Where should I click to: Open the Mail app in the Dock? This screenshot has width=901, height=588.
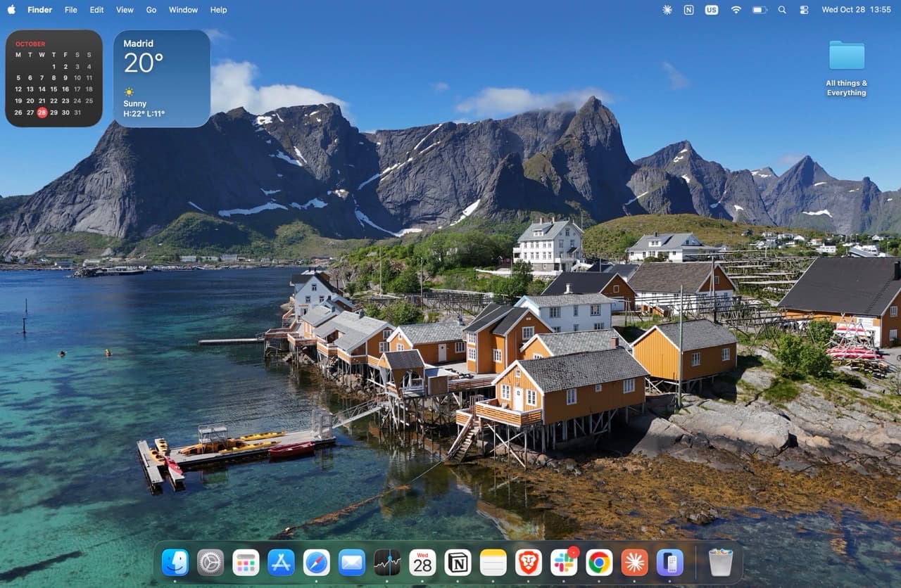[352, 563]
